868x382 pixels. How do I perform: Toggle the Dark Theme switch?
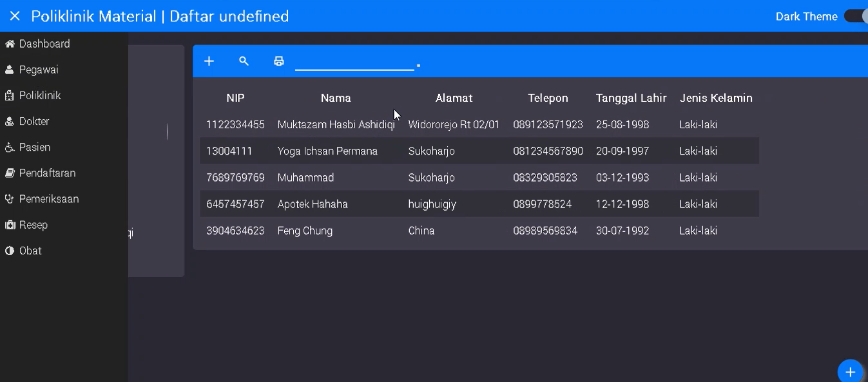(855, 16)
